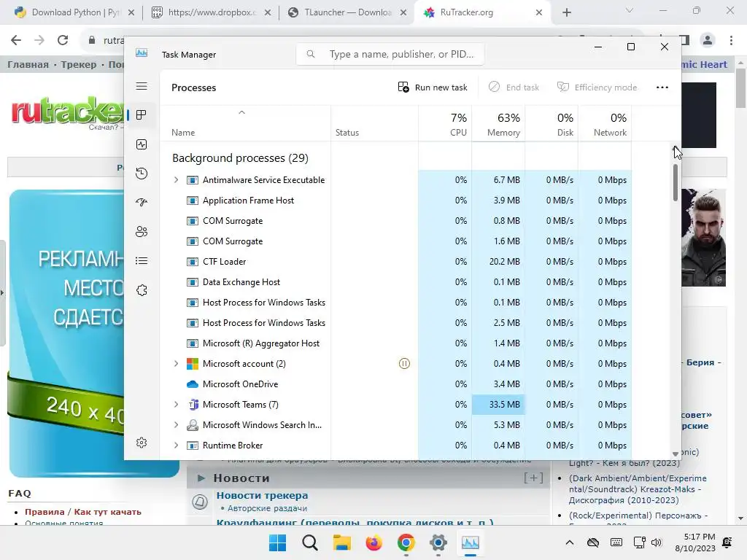Expand Microsoft Teams (7) group
Screen dimensions: 747x560
coord(176,405)
